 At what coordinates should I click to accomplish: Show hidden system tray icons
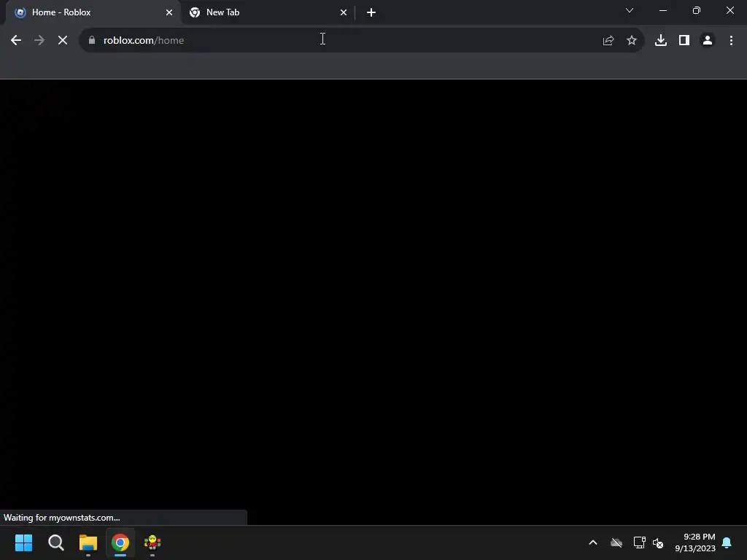pos(593,542)
